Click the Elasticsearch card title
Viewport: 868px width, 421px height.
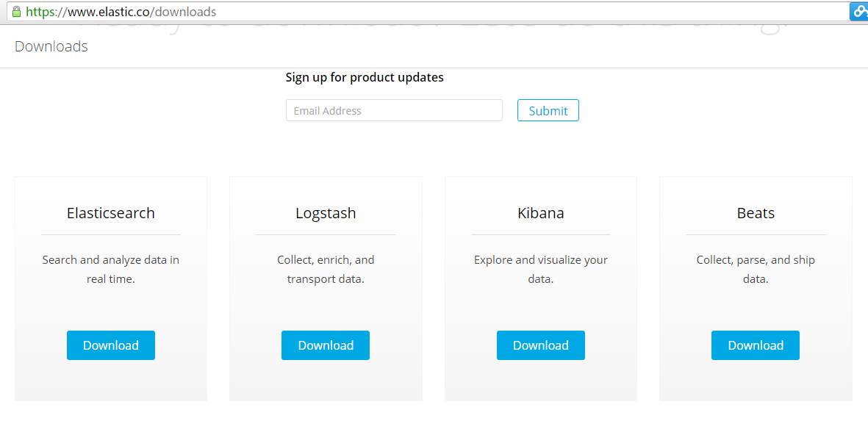(x=111, y=213)
